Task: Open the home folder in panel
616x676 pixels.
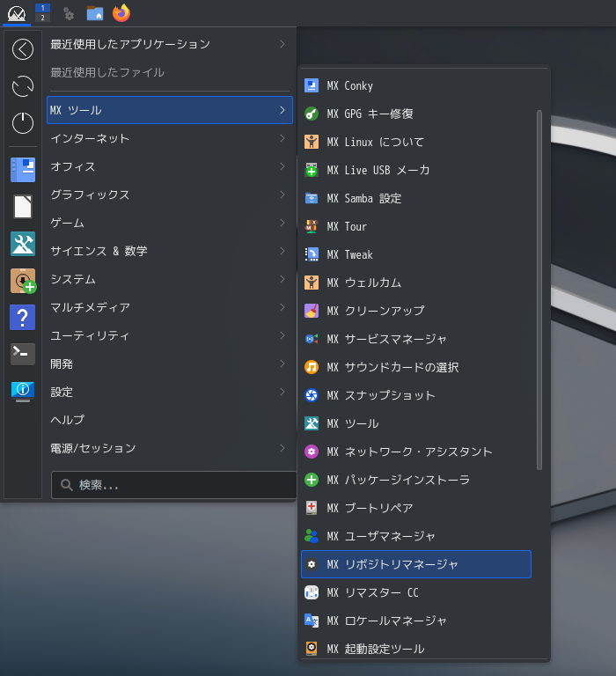Action: point(95,13)
